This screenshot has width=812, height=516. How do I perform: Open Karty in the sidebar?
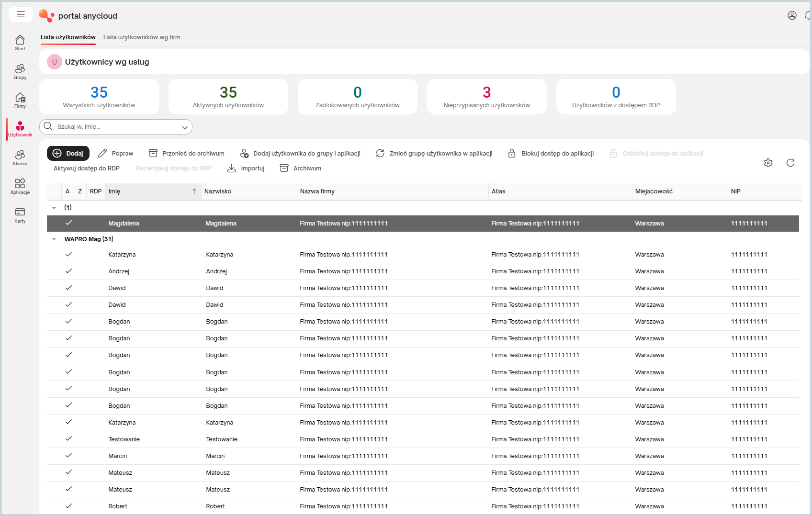20,215
